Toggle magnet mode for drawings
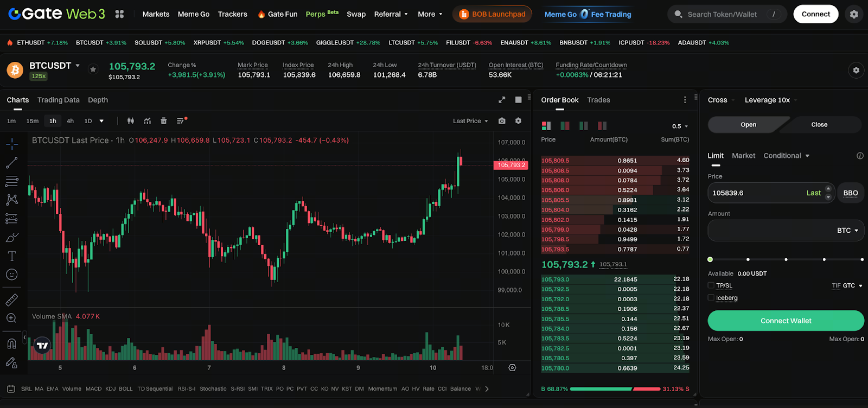Screen dimensions: 868x408 point(12,343)
